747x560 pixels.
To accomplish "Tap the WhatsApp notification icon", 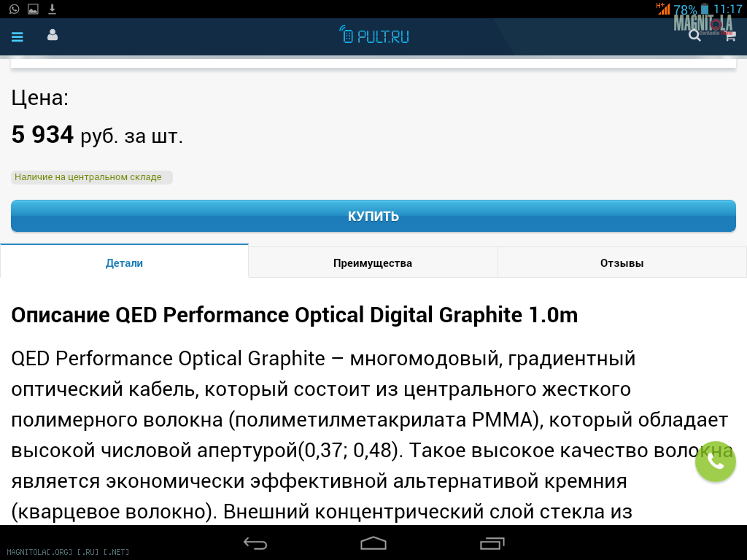I will (14, 9).
